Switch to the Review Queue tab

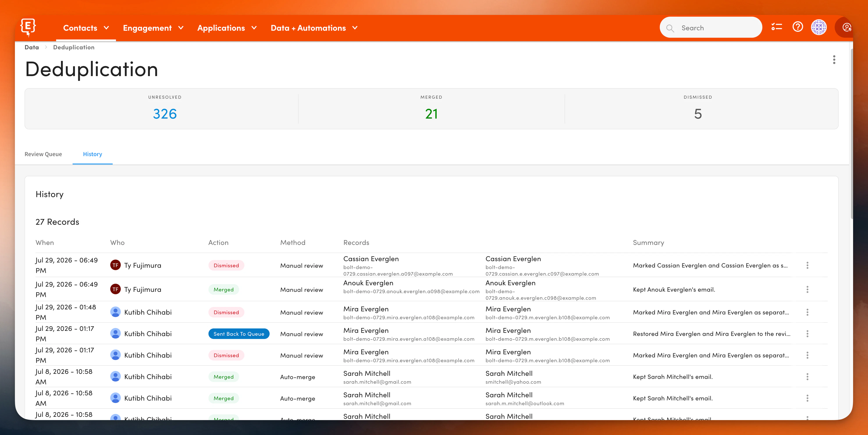[x=43, y=154]
